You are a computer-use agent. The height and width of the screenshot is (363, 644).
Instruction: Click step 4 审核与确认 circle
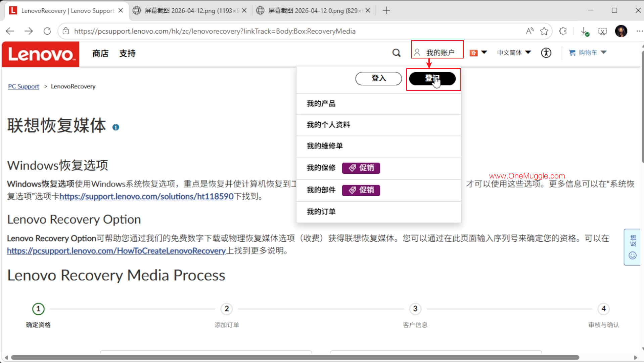tap(603, 309)
